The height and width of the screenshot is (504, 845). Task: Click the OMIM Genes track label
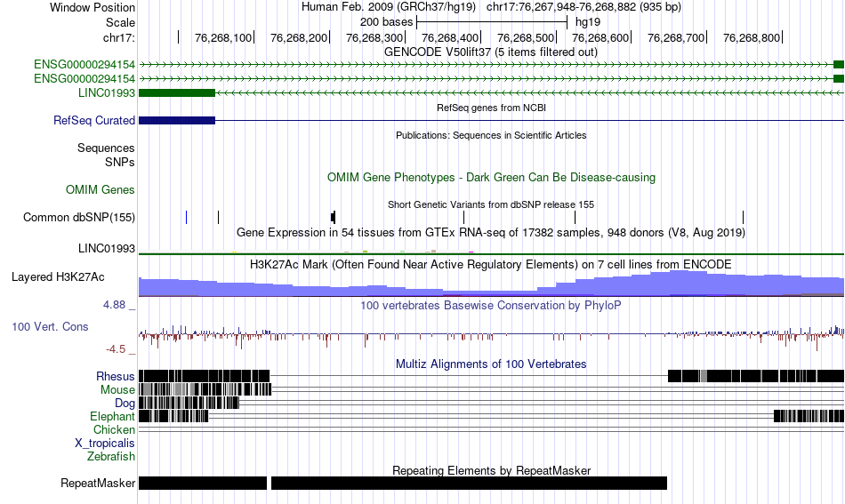point(100,189)
